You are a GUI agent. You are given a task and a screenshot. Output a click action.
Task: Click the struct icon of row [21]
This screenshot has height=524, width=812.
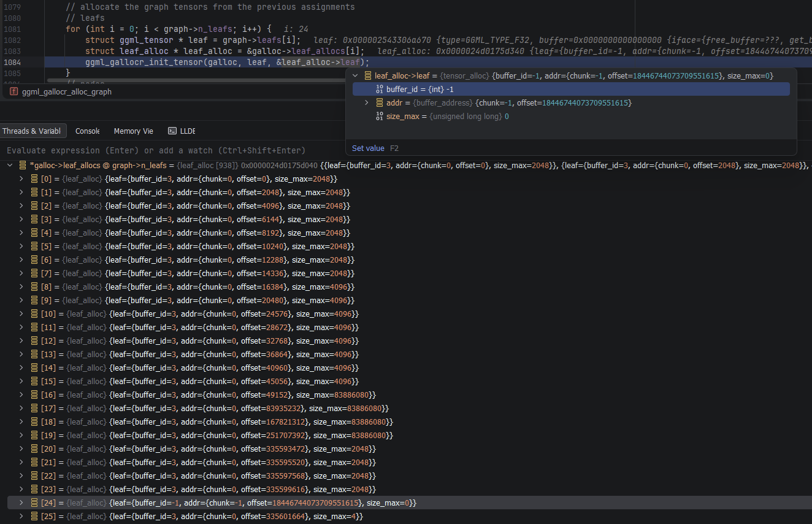[34, 462]
